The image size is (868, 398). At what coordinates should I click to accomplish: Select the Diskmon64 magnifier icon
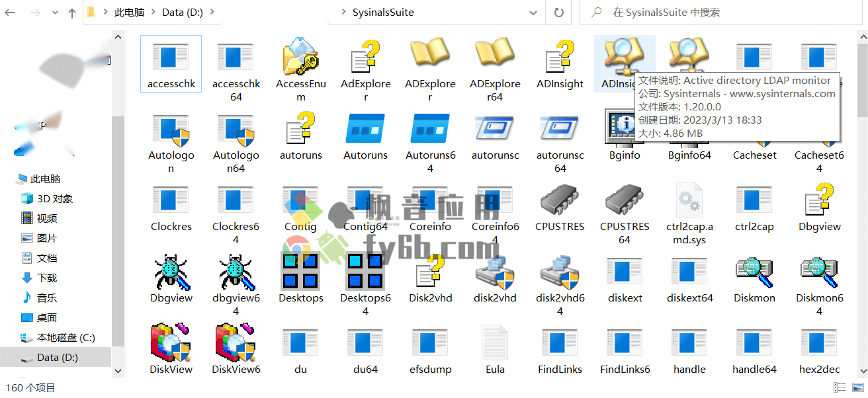click(819, 271)
